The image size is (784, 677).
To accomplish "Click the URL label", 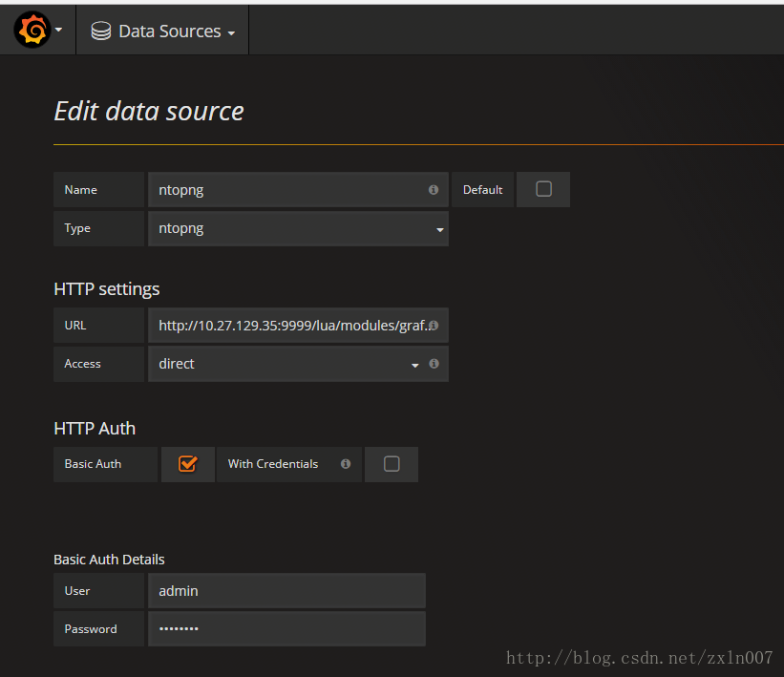I will tap(75, 326).
